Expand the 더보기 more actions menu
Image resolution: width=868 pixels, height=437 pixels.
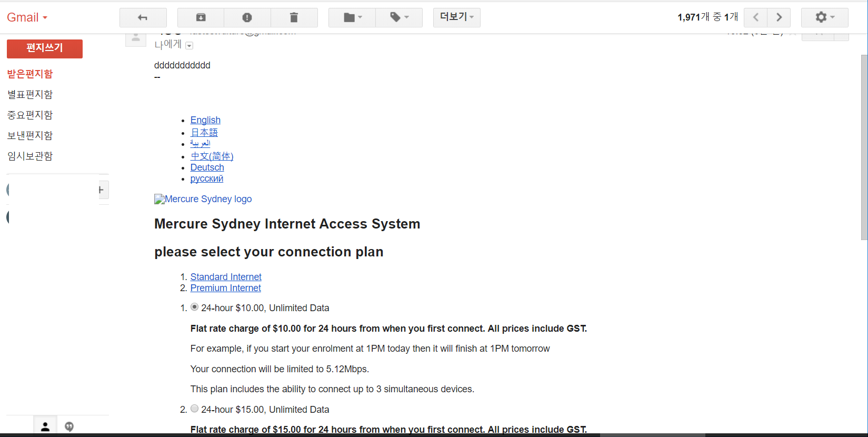[x=456, y=17]
